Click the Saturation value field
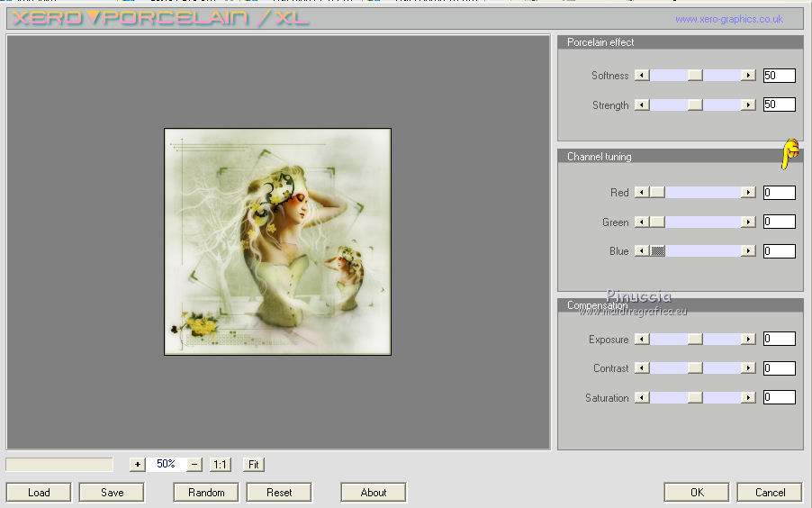The height and width of the screenshot is (508, 812). [x=780, y=397]
